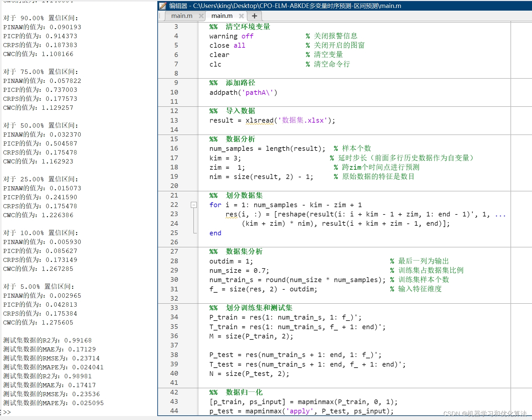
Task: Click the comment '% 关闭报警信息'
Action: pos(332,36)
